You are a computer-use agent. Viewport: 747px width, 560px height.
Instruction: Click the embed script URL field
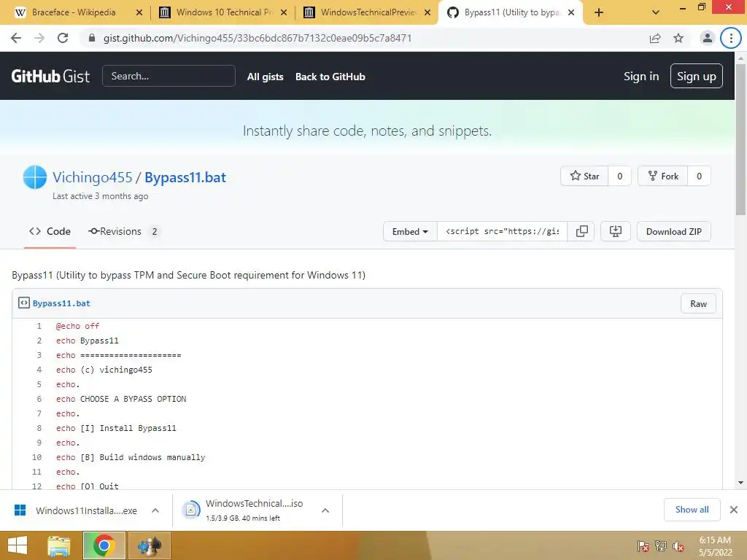pyautogui.click(x=502, y=231)
